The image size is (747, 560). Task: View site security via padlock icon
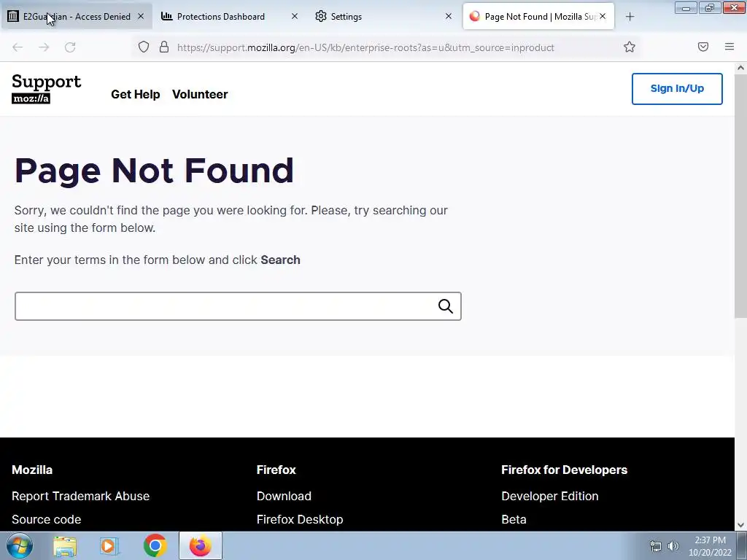pyautogui.click(x=164, y=47)
